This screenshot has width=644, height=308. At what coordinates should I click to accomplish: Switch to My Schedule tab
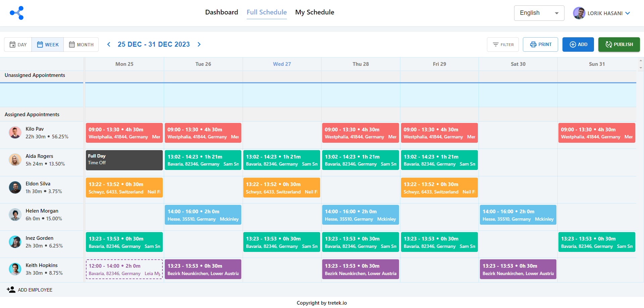pos(314,12)
